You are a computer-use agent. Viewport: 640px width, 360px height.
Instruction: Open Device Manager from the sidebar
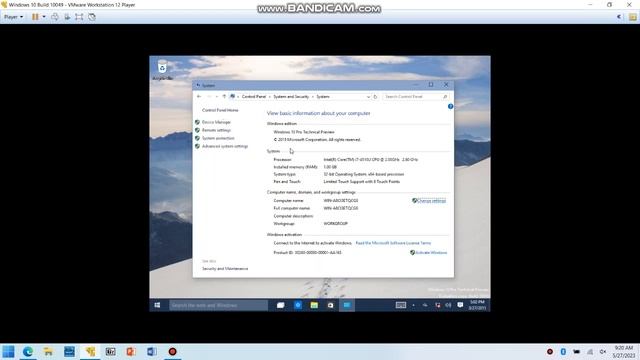[216, 122]
